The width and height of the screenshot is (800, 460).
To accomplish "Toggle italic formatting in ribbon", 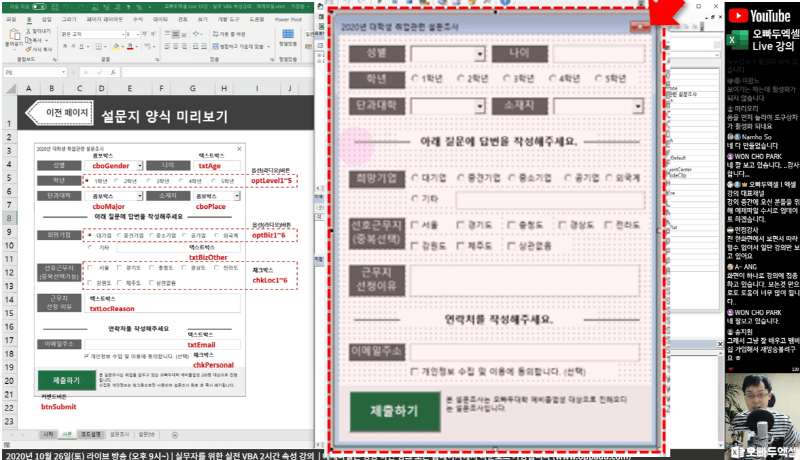I will click(73, 46).
